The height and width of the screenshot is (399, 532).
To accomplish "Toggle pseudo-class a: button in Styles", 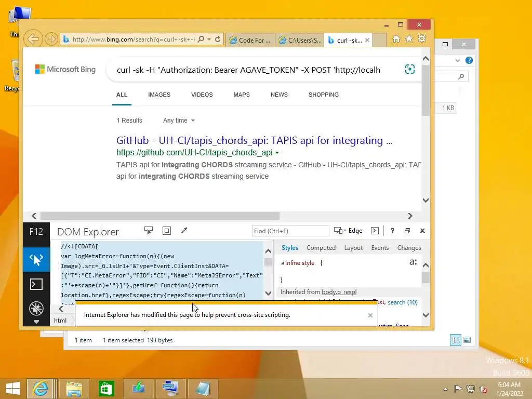I will (413, 262).
